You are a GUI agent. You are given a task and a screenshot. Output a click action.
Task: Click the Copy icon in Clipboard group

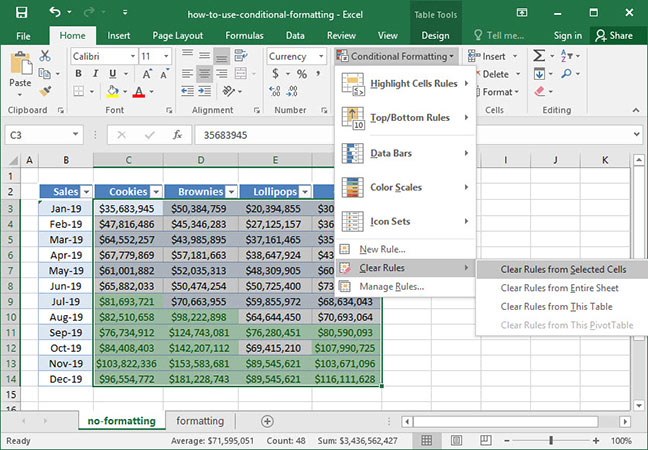pos(45,74)
